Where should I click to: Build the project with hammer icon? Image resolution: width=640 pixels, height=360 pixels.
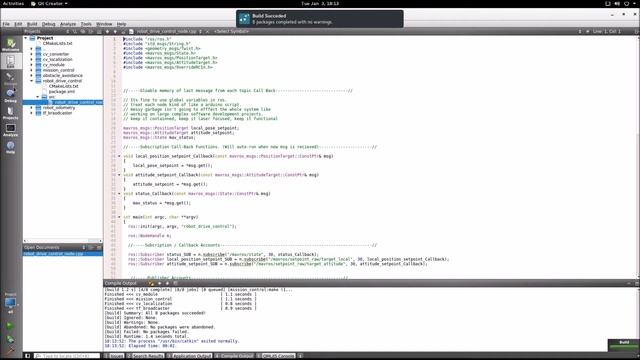point(10,350)
